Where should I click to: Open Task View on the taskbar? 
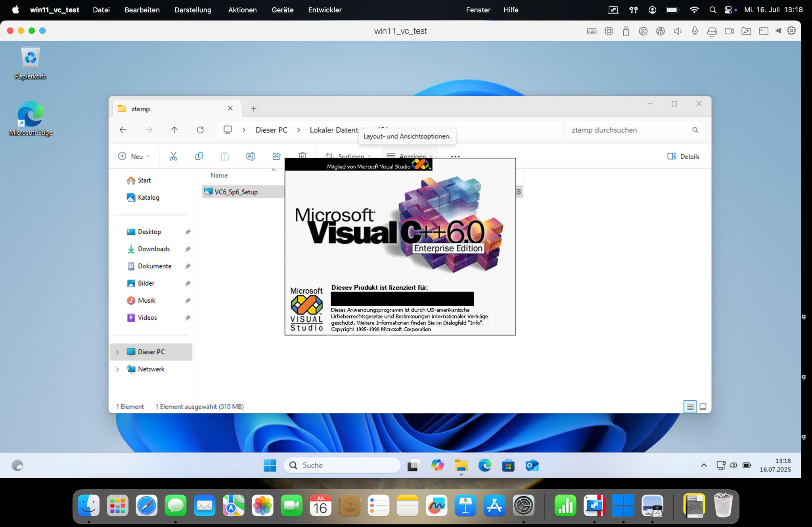413,465
